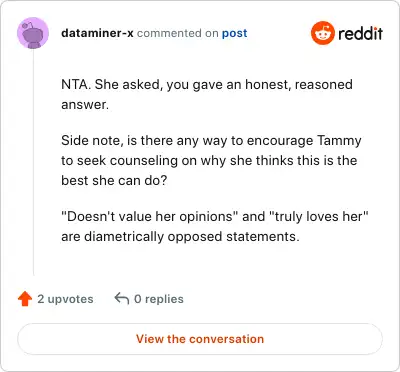
Task: Collapse the comment using the vertical thread line
Action: (x=33, y=163)
